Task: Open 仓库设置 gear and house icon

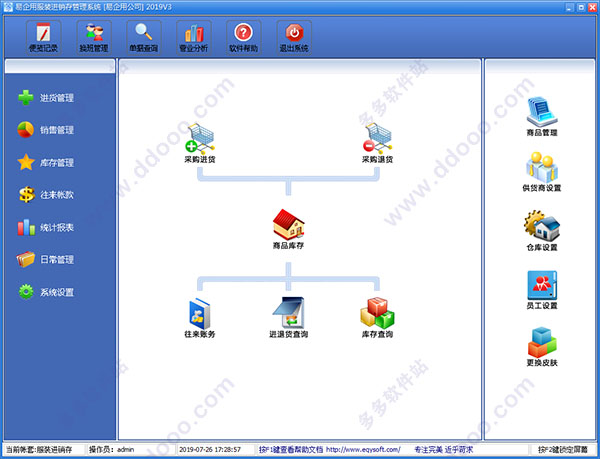Action: pyautogui.click(x=542, y=227)
